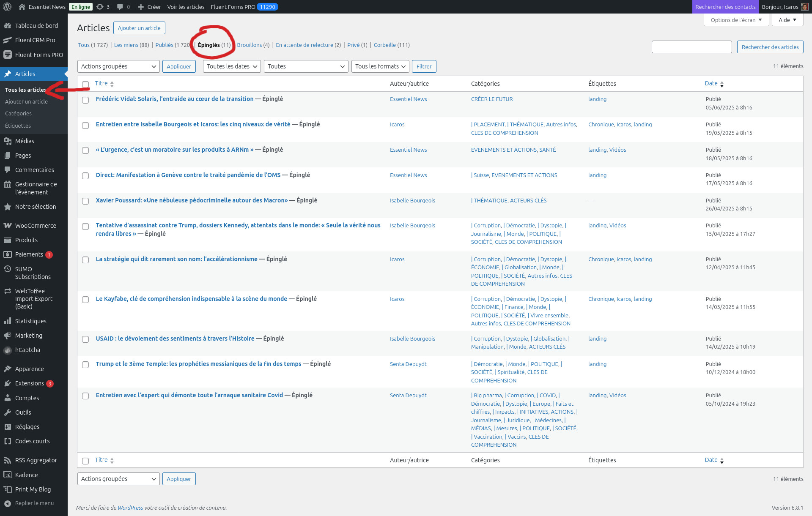
Task: Open the CRÉER LE FUTUR category link
Action: pos(492,99)
